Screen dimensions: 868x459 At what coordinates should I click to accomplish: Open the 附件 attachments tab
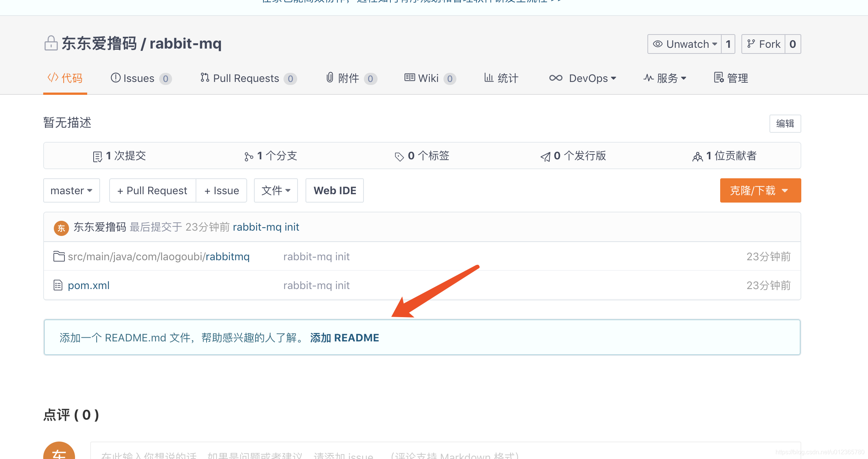tap(351, 78)
